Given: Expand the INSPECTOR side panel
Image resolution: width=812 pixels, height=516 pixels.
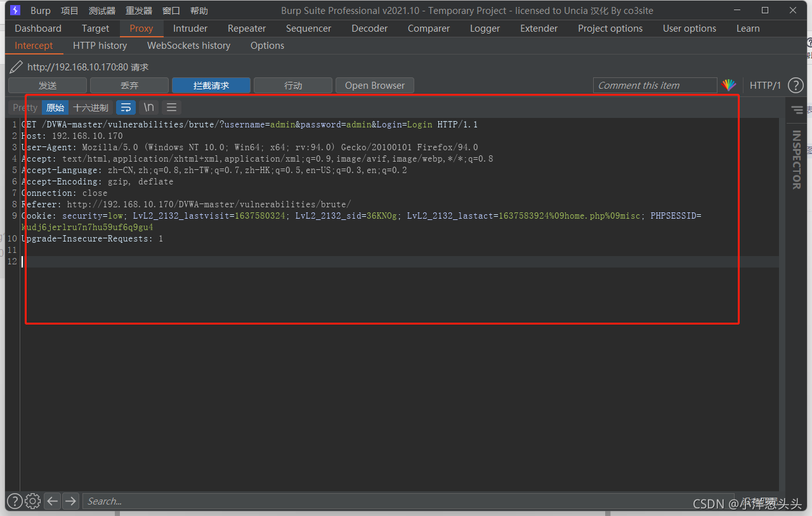Looking at the screenshot, I should (797, 160).
